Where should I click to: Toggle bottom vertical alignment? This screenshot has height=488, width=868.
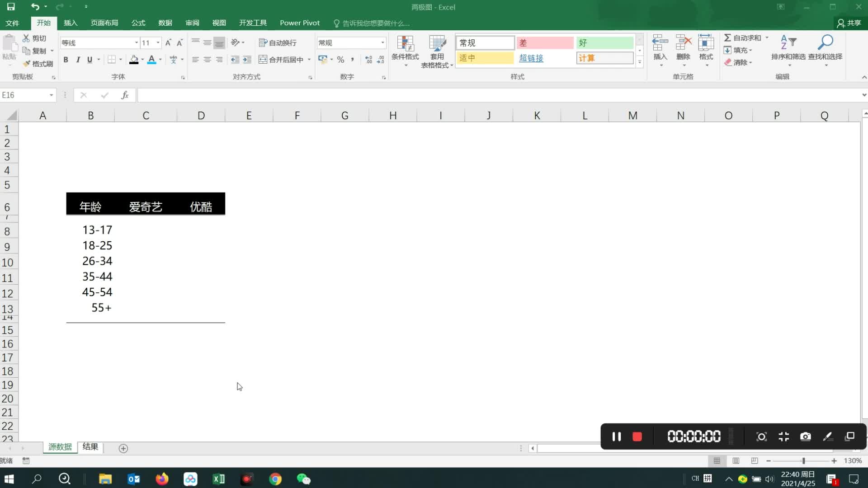click(219, 42)
